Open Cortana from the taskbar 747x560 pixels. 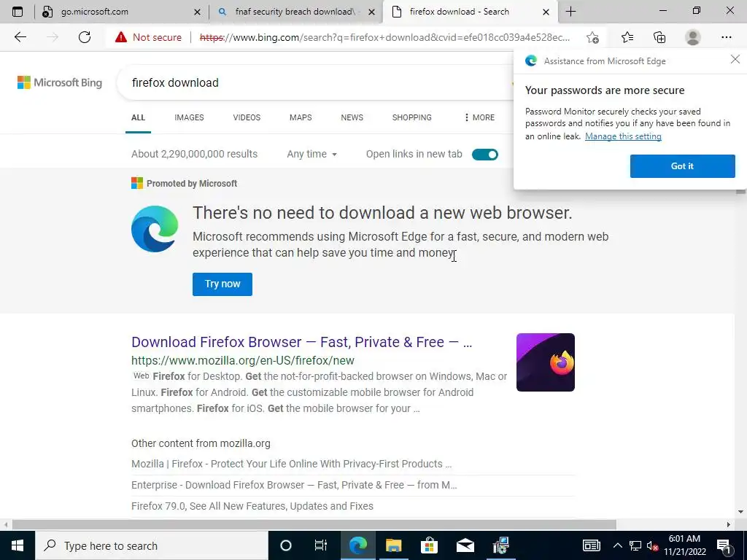pyautogui.click(x=285, y=545)
